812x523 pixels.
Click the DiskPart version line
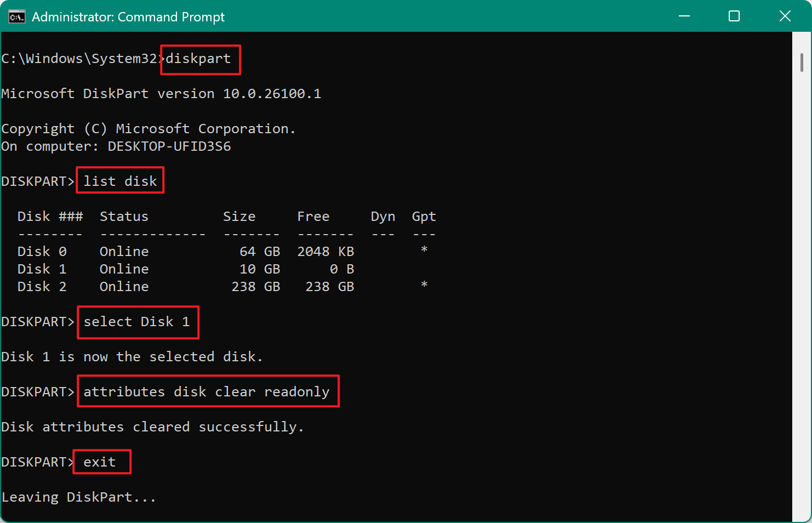[161, 93]
